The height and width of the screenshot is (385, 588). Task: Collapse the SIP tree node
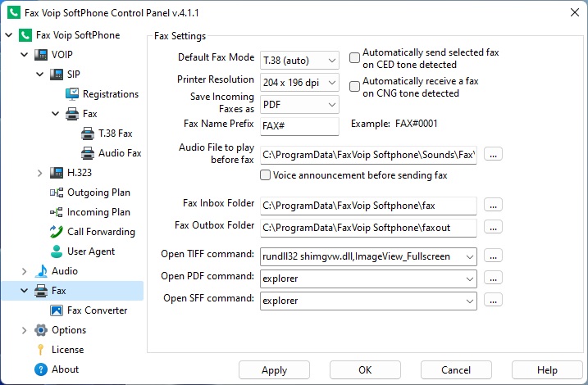pos(40,75)
